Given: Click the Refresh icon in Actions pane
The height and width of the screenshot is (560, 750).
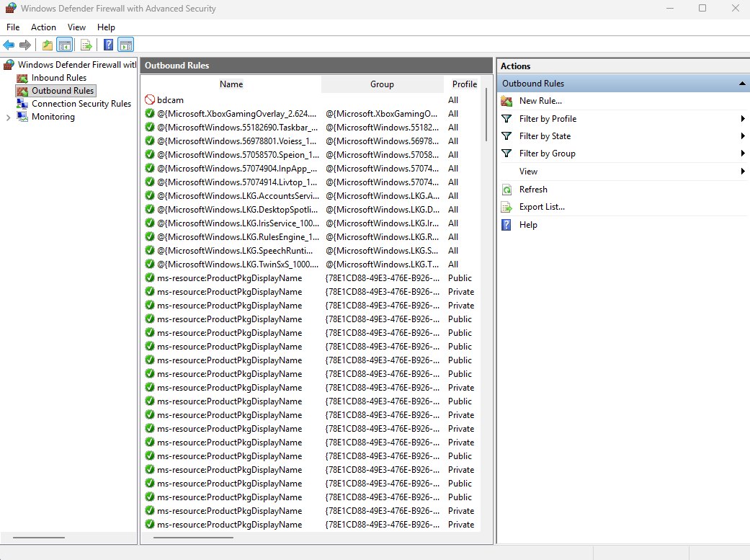Looking at the screenshot, I should pos(506,190).
